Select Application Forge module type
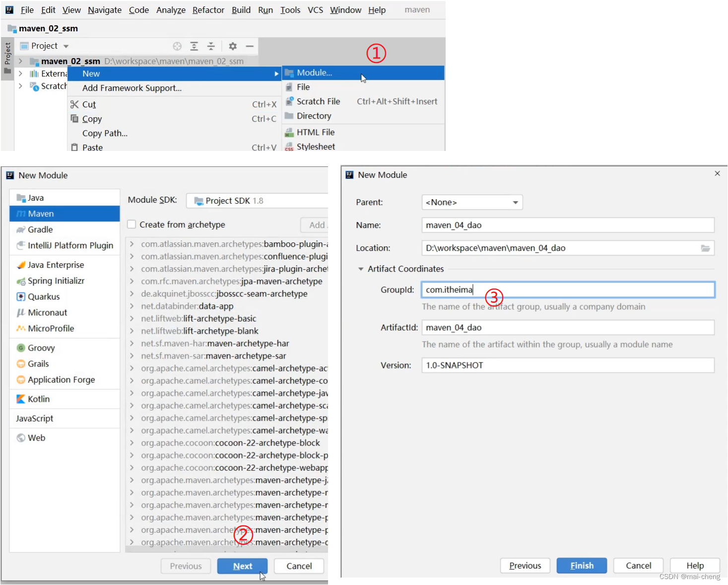This screenshot has width=728, height=585. 65,379
